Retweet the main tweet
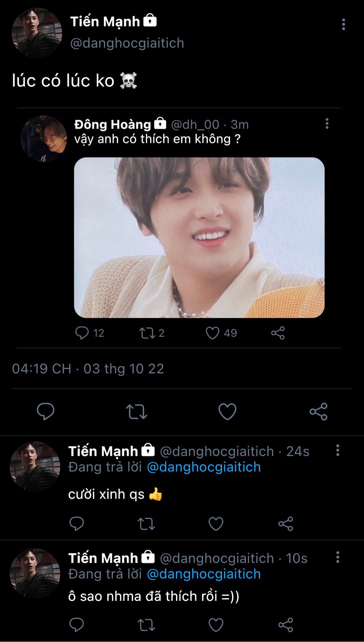 [x=136, y=412]
